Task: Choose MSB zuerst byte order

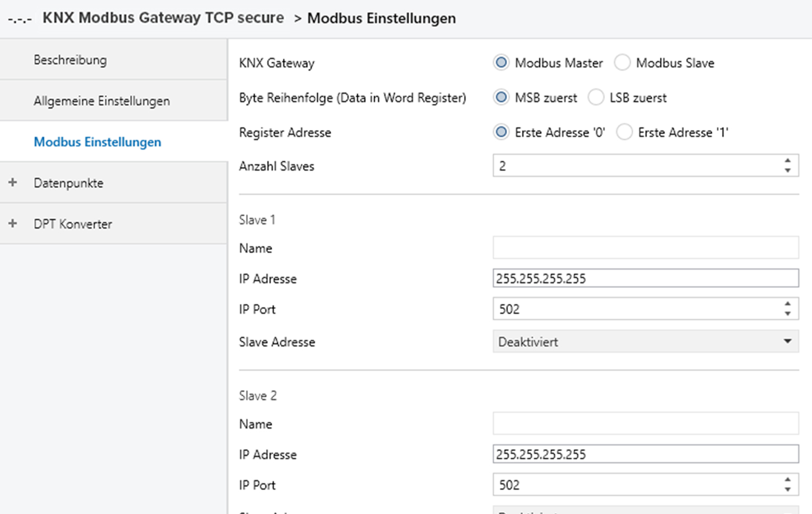Action: click(x=501, y=97)
